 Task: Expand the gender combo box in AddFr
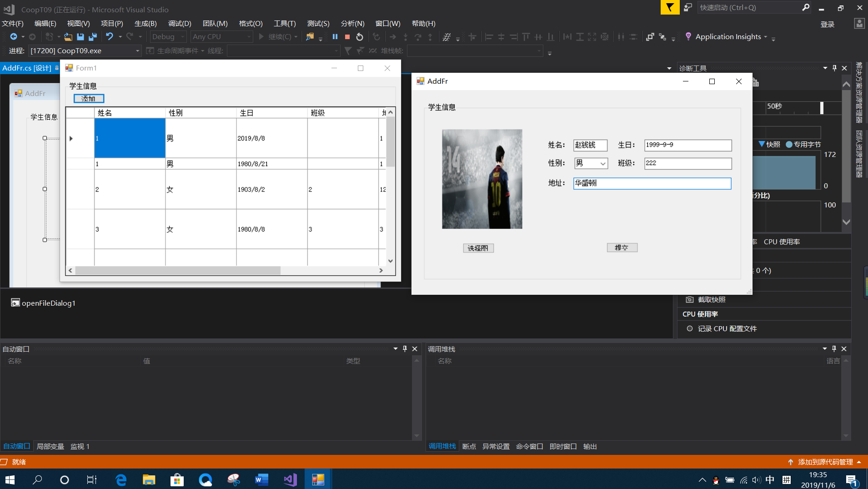click(603, 163)
